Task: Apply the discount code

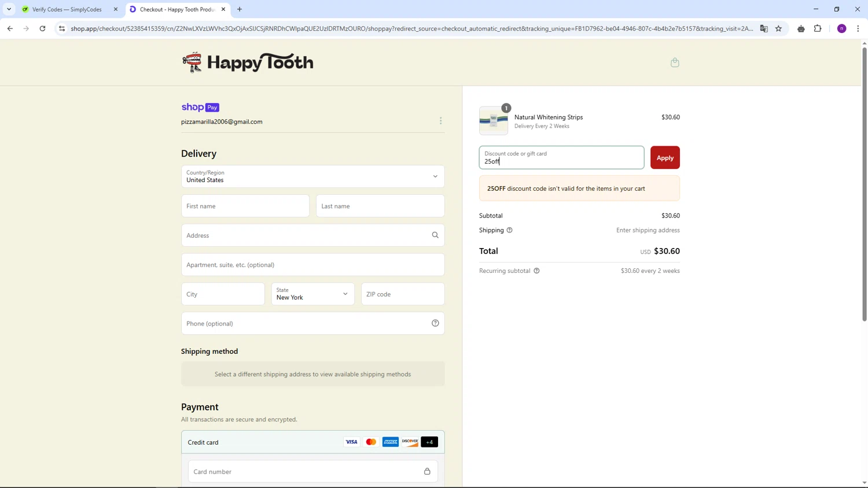Action: (x=665, y=157)
